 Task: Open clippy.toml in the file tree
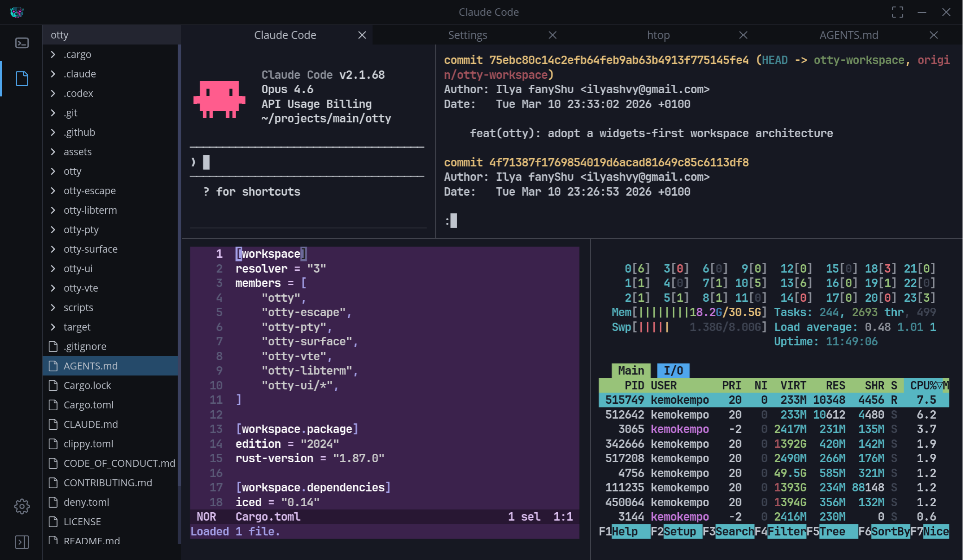[x=110, y=444]
